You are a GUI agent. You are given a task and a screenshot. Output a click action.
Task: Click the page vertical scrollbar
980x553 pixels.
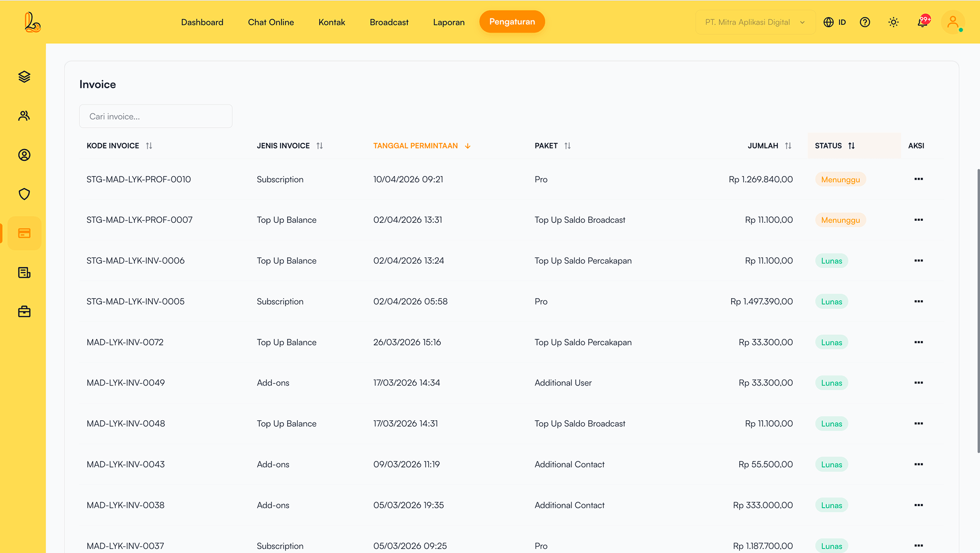coord(978,310)
